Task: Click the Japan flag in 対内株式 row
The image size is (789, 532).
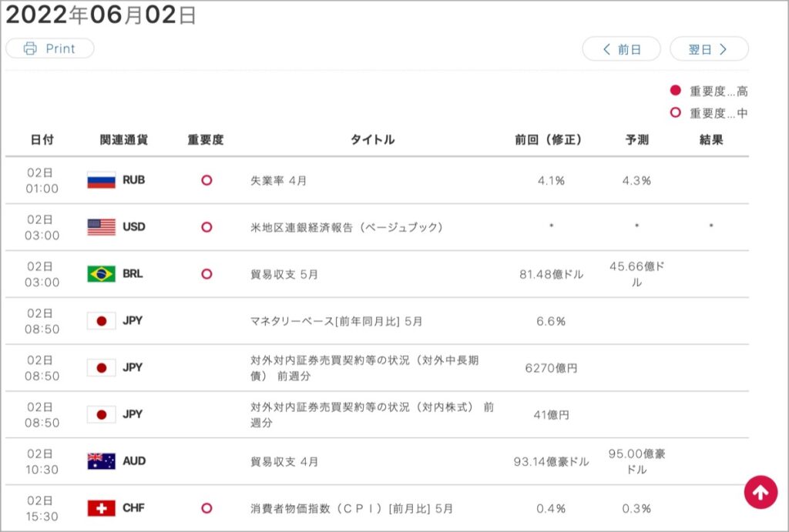Action: pos(101,414)
